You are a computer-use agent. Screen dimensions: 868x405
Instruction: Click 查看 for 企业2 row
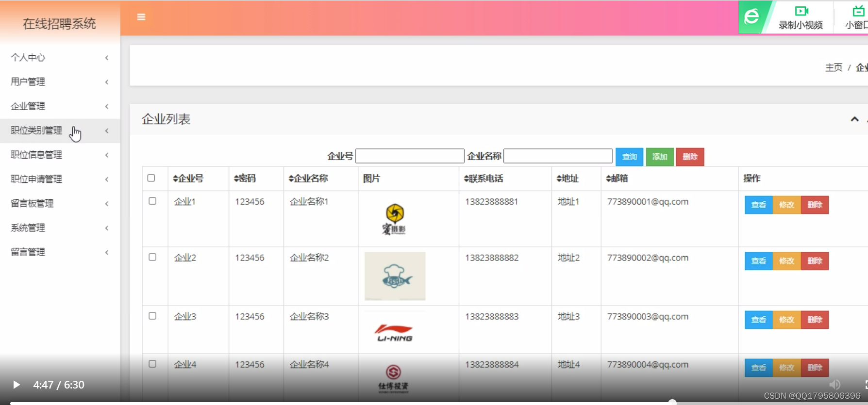click(x=759, y=261)
